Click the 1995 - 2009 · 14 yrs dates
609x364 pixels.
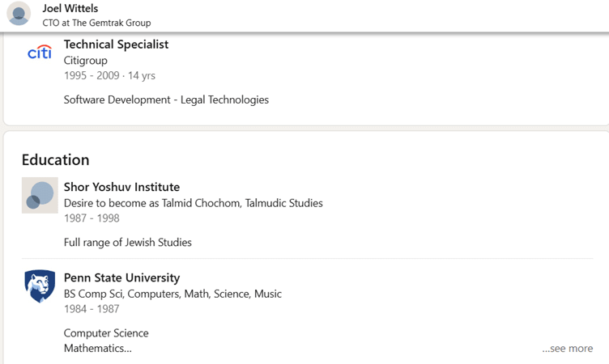click(109, 75)
